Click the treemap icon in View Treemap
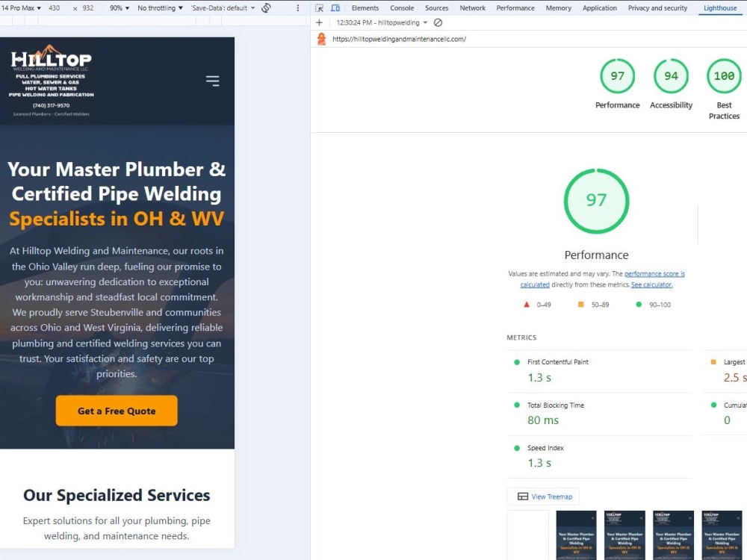This screenshot has height=560, width=747. (x=523, y=497)
